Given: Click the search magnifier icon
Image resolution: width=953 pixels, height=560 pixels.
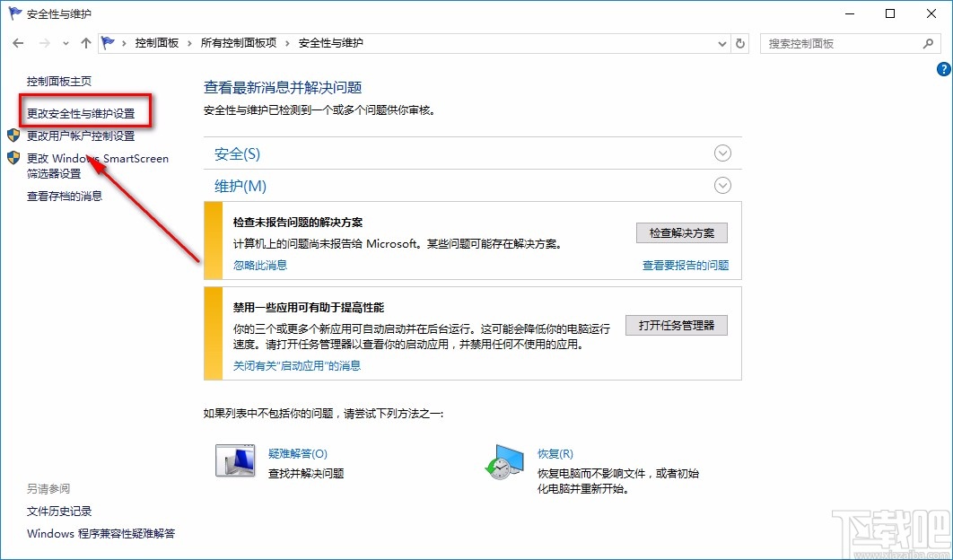Looking at the screenshot, I should coord(928,42).
